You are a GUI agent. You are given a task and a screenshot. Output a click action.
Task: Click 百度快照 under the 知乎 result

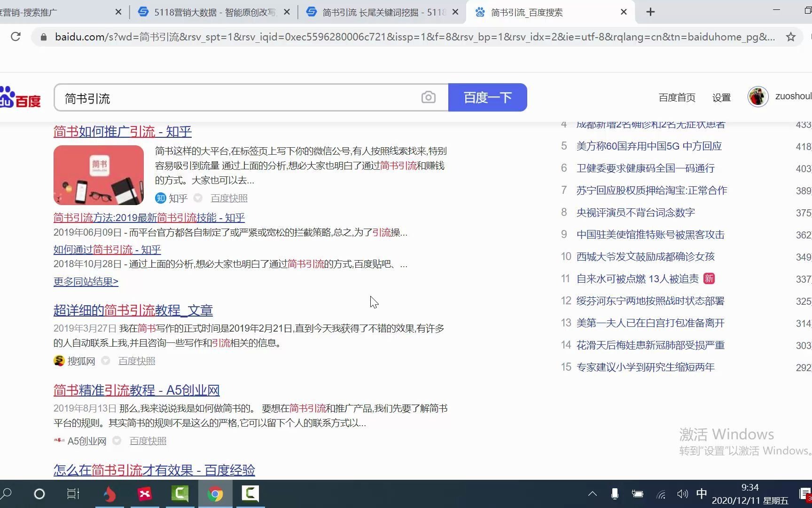click(x=229, y=198)
